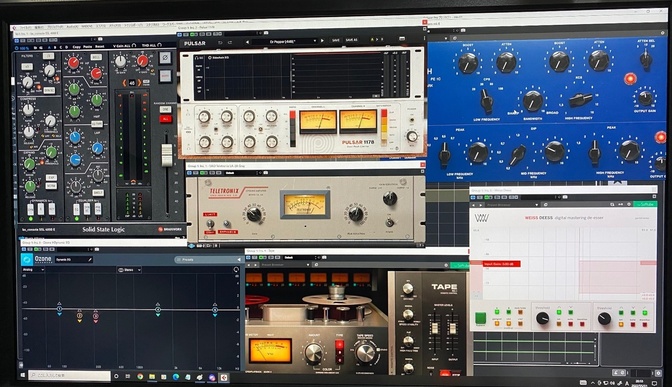Open the Tape plugin preset browser dropdown

(x=285, y=265)
